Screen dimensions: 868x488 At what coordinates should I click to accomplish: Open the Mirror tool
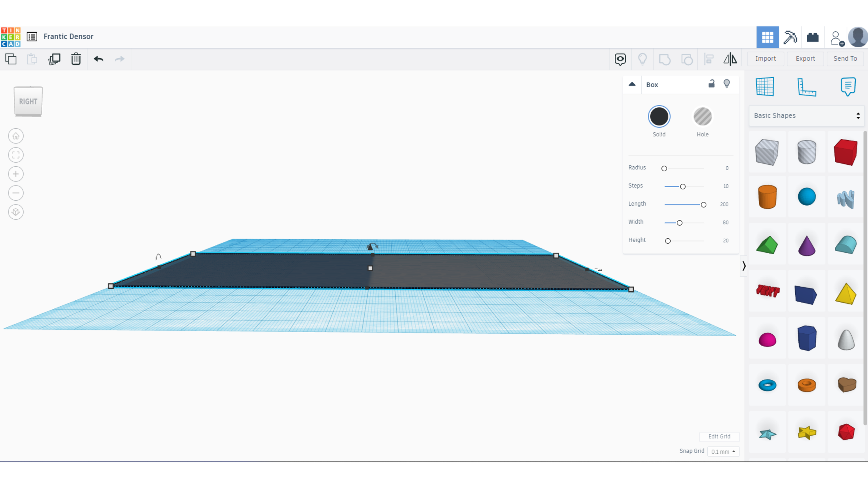pyautogui.click(x=730, y=59)
